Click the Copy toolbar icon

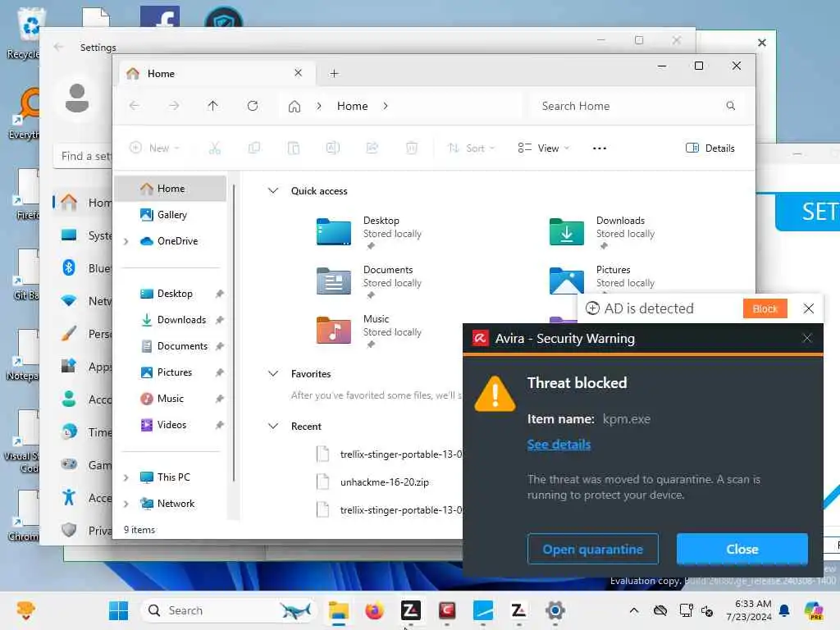pos(254,148)
